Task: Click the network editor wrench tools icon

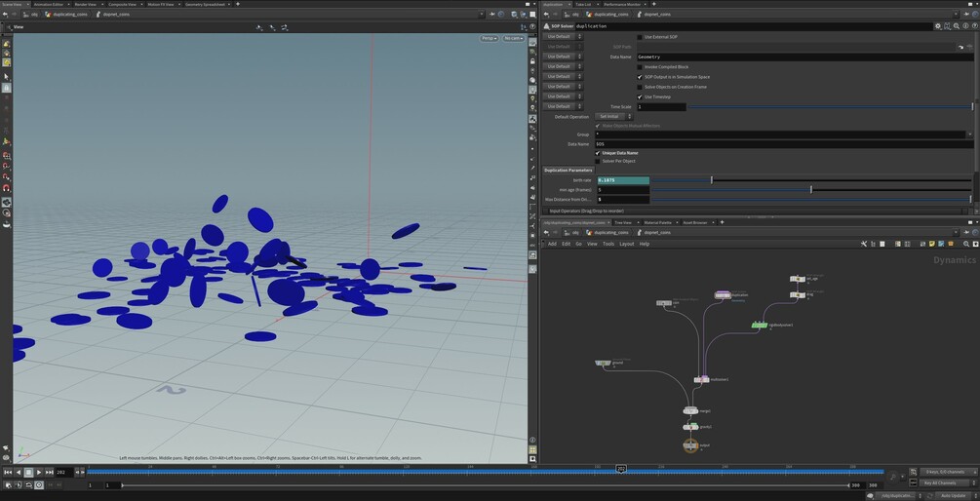Action: click(x=864, y=244)
